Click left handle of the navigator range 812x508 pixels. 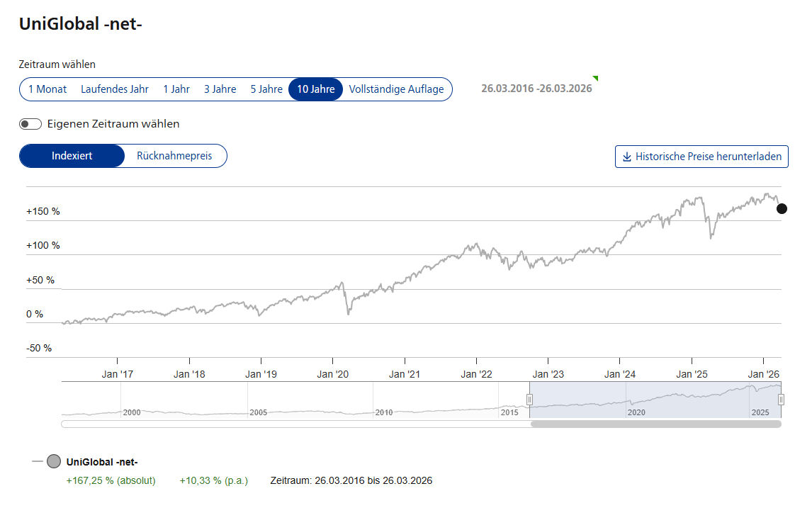tap(529, 400)
